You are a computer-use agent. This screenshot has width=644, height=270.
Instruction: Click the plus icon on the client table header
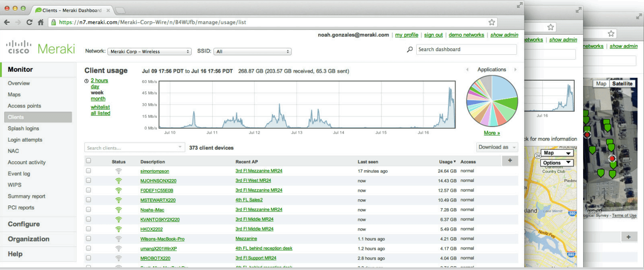pos(510,161)
